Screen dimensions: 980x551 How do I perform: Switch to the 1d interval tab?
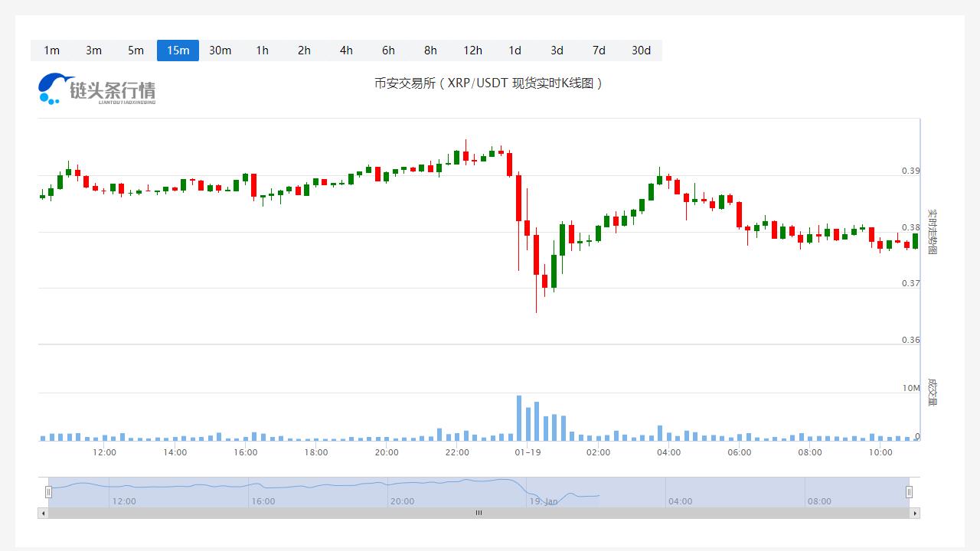pos(514,51)
